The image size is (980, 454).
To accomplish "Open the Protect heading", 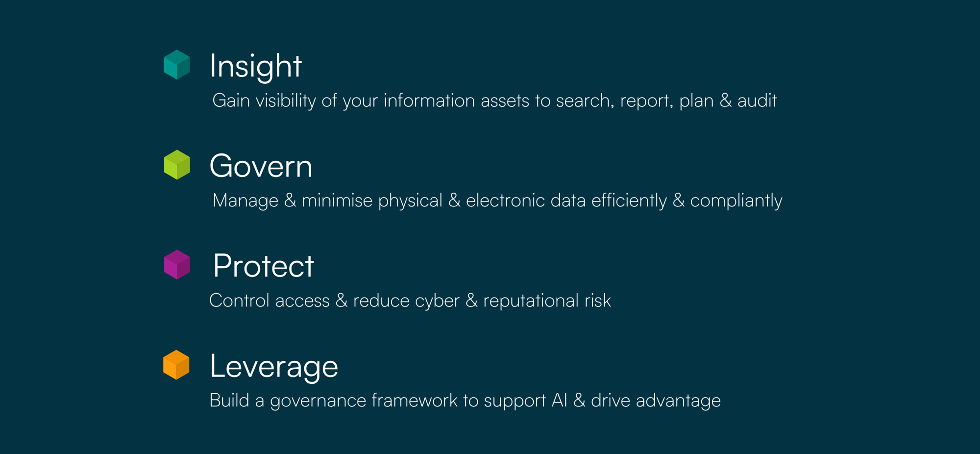I will [x=264, y=266].
